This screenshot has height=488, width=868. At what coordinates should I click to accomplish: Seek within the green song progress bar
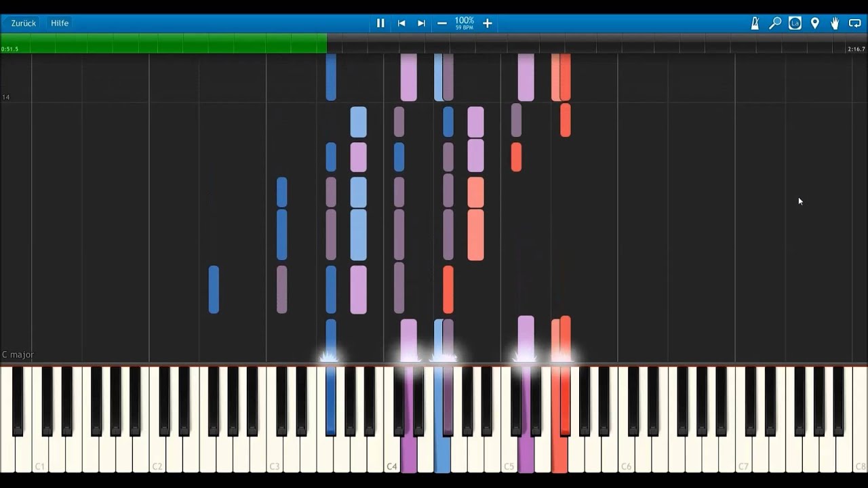(x=163, y=44)
